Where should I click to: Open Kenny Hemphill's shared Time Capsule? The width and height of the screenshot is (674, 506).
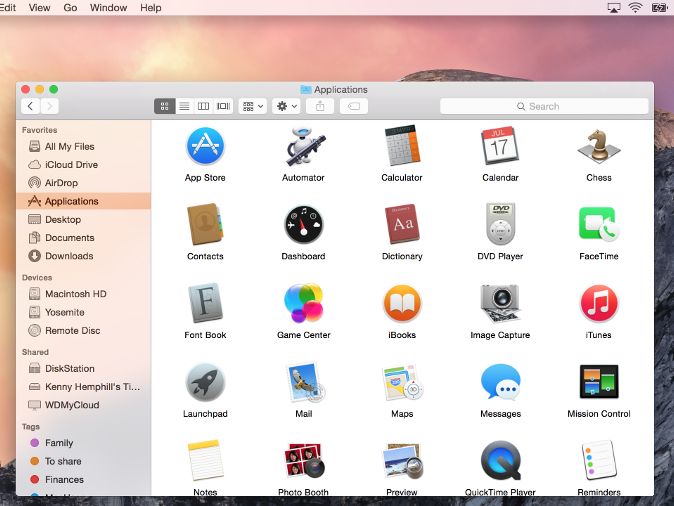pyautogui.click(x=83, y=387)
